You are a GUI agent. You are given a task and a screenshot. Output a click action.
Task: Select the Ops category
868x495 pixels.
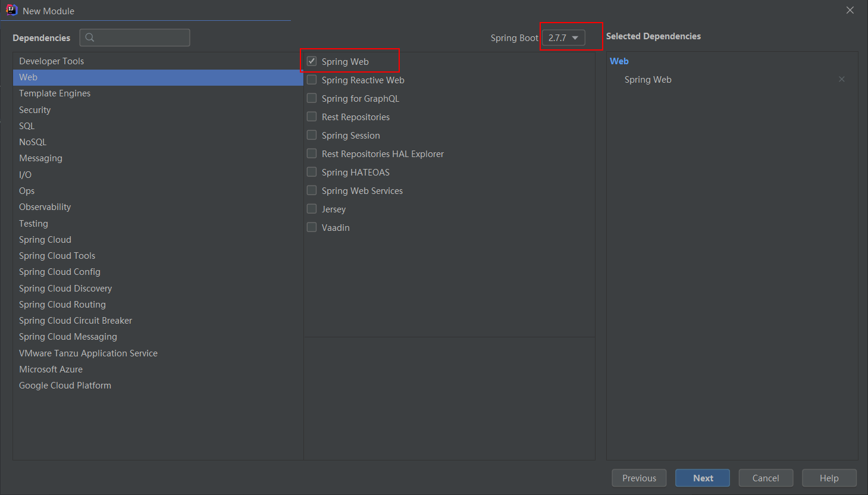tap(158, 191)
